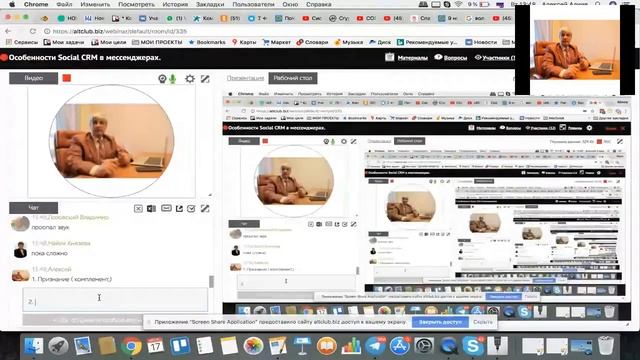Click the message "пока сложно" in chat
640x360 pixels.
tap(49, 253)
